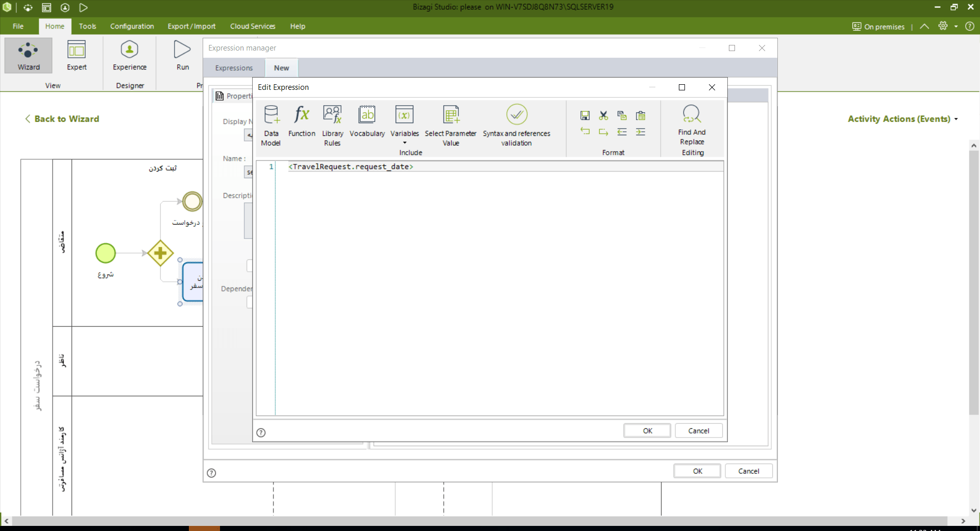Increase indent in expression editor
980x531 pixels.
641,132
